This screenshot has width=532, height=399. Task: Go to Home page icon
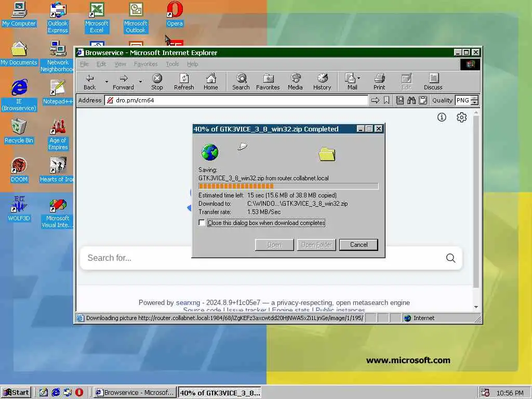click(x=211, y=82)
